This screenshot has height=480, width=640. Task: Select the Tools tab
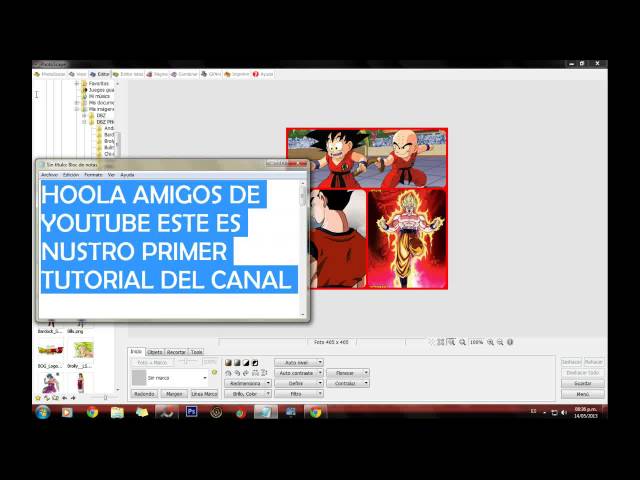[196, 352]
